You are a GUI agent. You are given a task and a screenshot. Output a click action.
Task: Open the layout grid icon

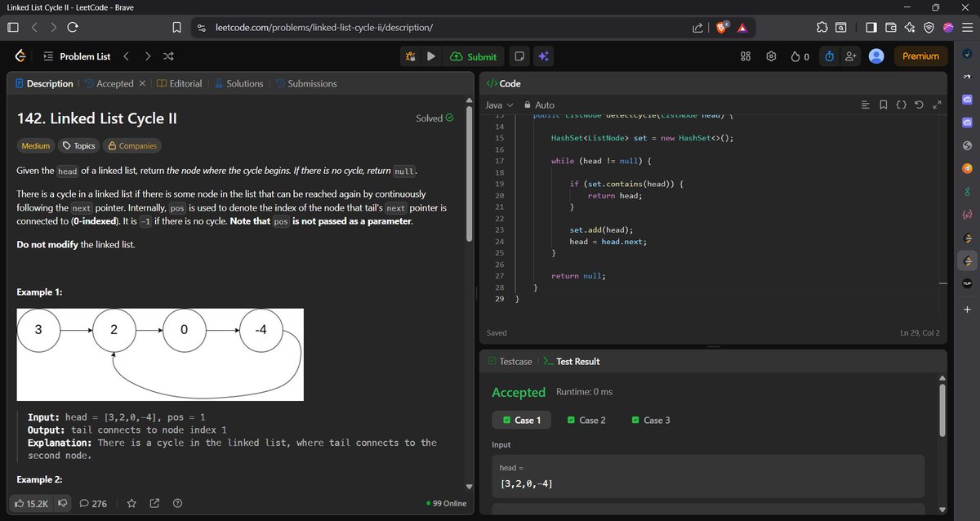(x=745, y=56)
